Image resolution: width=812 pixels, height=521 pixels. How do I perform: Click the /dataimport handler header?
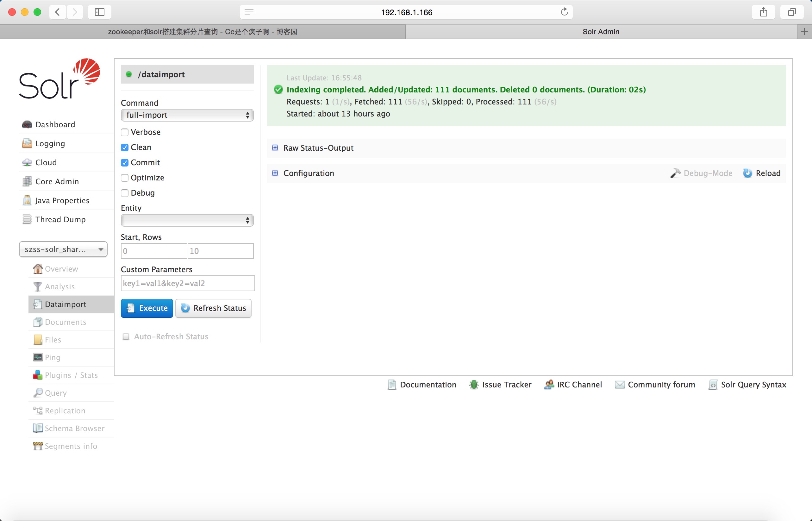(x=187, y=74)
